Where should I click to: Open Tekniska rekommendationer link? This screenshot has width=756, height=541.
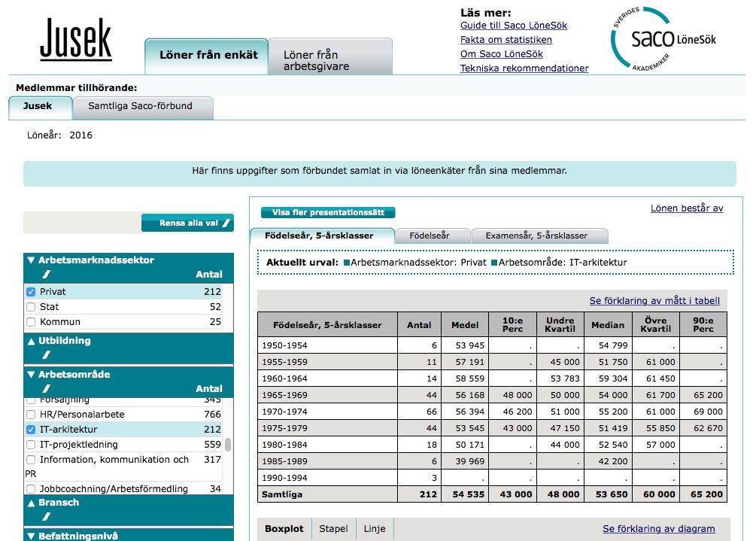tap(524, 68)
